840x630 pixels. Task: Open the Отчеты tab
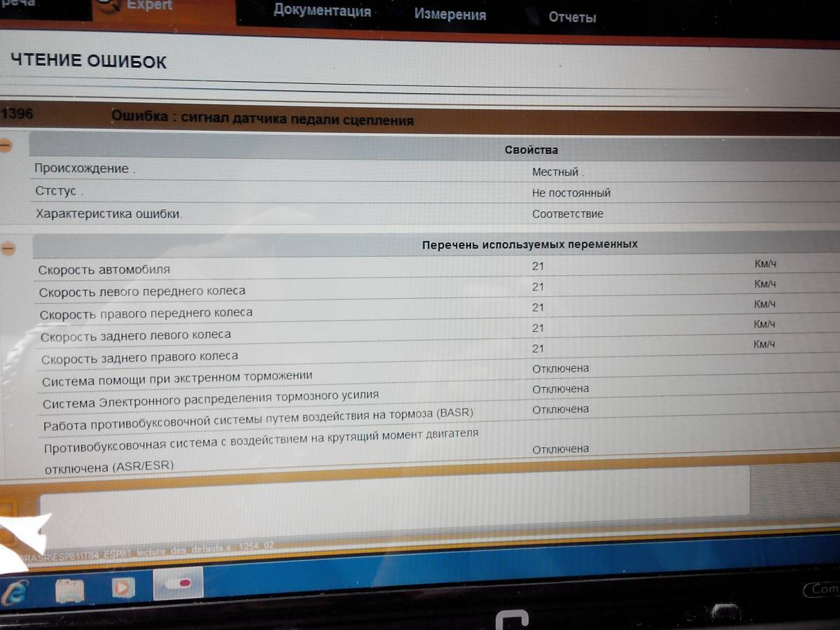572,17
